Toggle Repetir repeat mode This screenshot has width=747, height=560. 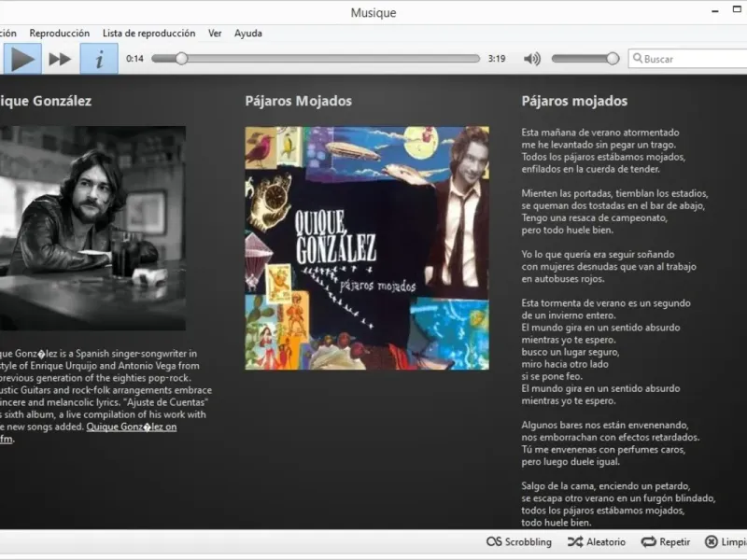coord(666,542)
